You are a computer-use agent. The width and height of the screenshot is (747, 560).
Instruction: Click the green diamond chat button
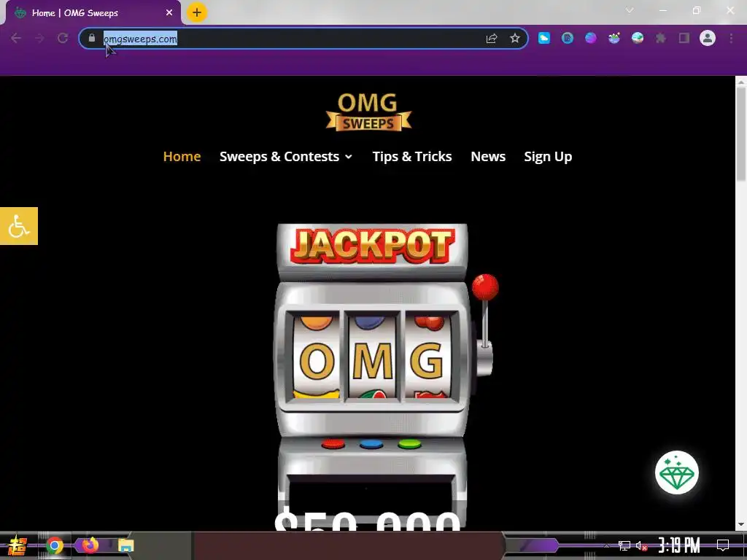[676, 472]
